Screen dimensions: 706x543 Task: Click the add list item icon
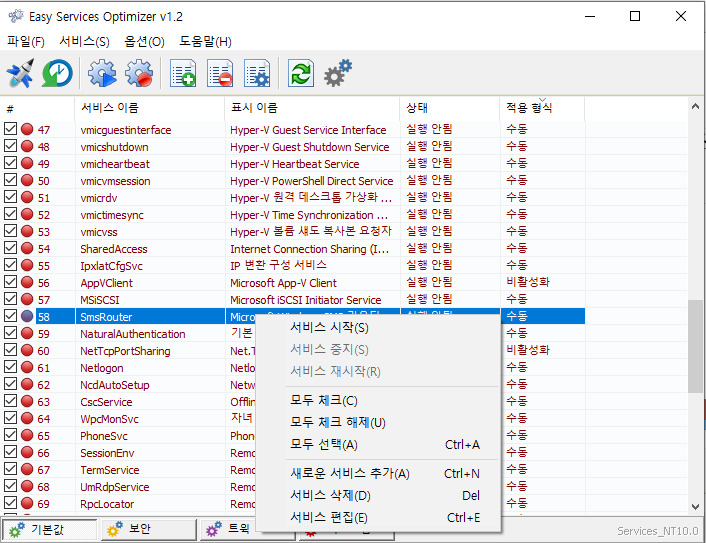coord(183,73)
